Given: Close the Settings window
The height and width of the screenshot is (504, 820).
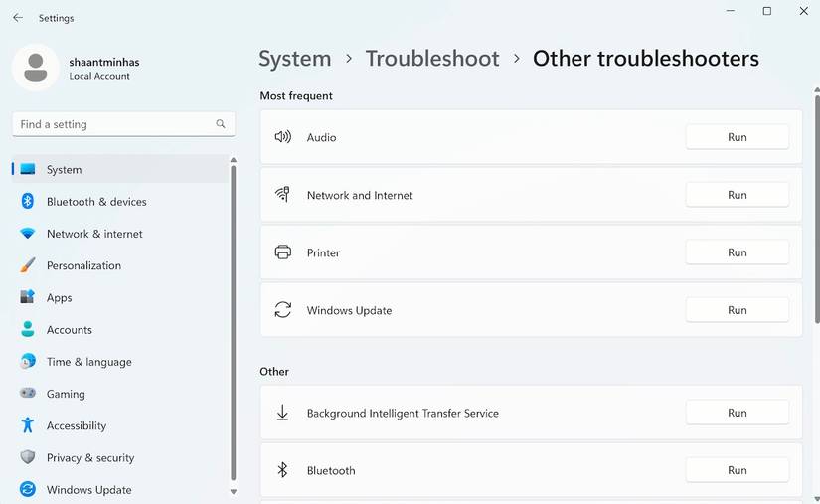Looking at the screenshot, I should 804,11.
